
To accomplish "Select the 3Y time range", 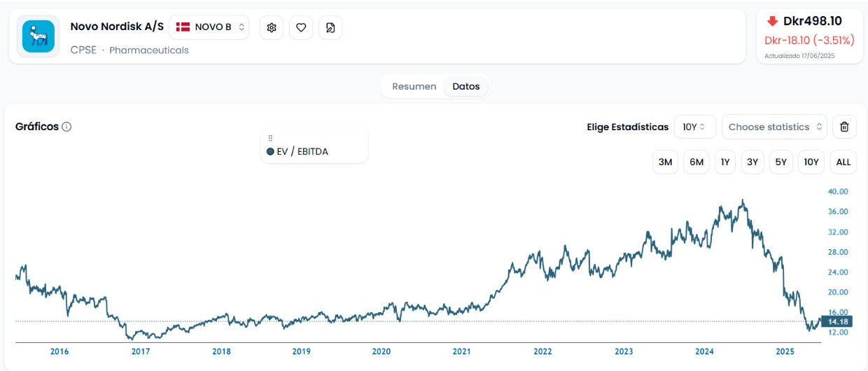I will coord(752,162).
